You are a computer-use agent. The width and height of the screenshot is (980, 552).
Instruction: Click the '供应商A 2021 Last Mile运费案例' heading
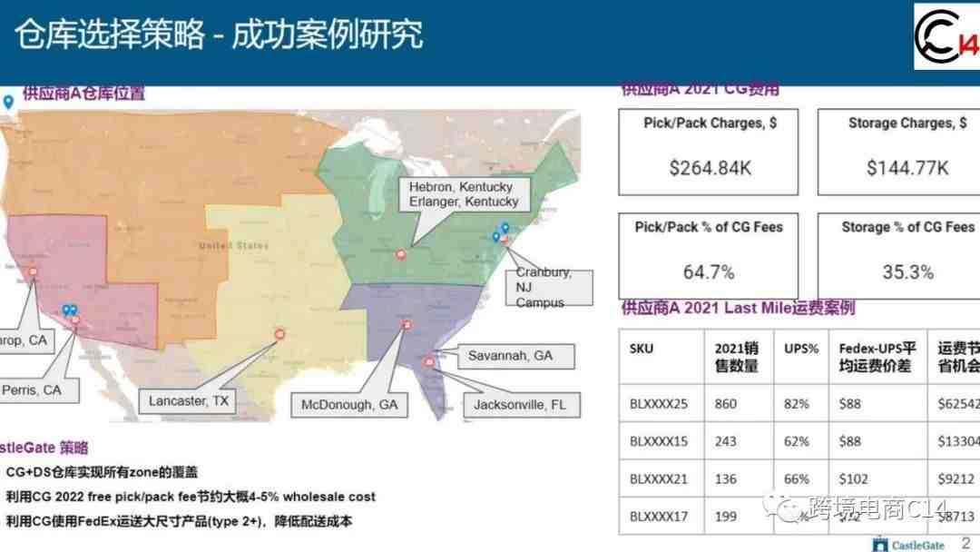pos(738,308)
